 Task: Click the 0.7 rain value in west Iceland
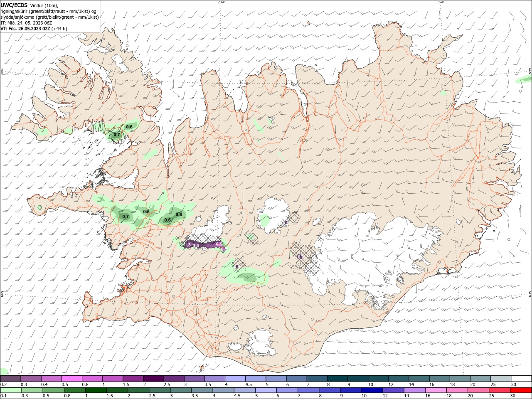126,217
